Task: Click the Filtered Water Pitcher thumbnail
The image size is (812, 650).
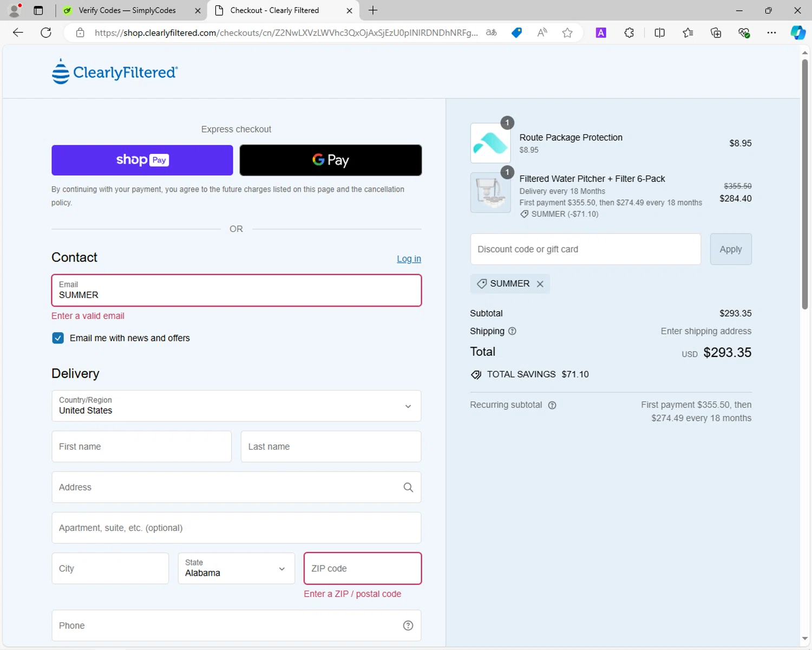Action: point(490,192)
